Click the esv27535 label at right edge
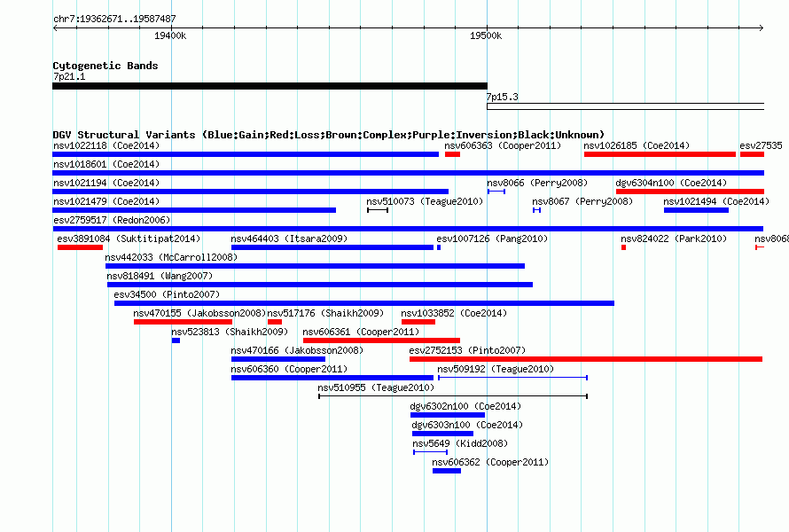Screen dimensions: 789x532 761,145
